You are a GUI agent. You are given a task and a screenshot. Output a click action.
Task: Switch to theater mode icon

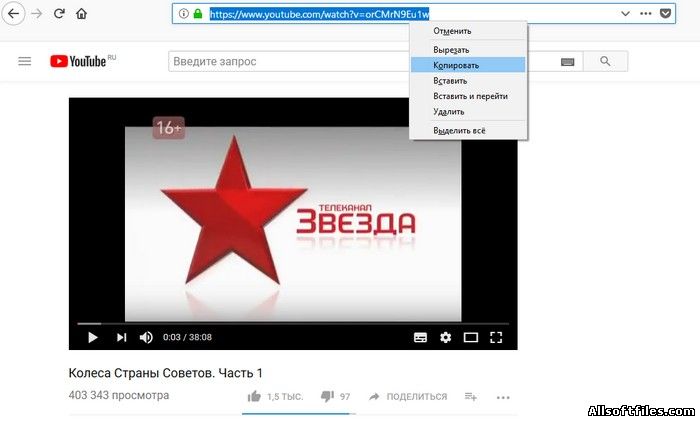(x=471, y=337)
